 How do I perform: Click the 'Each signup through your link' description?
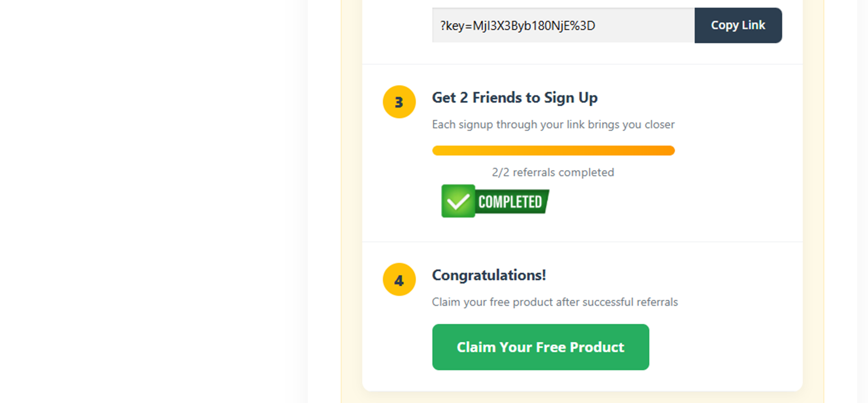coord(553,124)
